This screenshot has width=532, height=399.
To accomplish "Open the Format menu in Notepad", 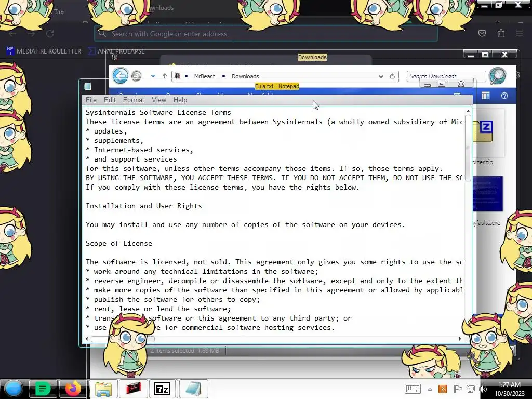I will 134,100.
